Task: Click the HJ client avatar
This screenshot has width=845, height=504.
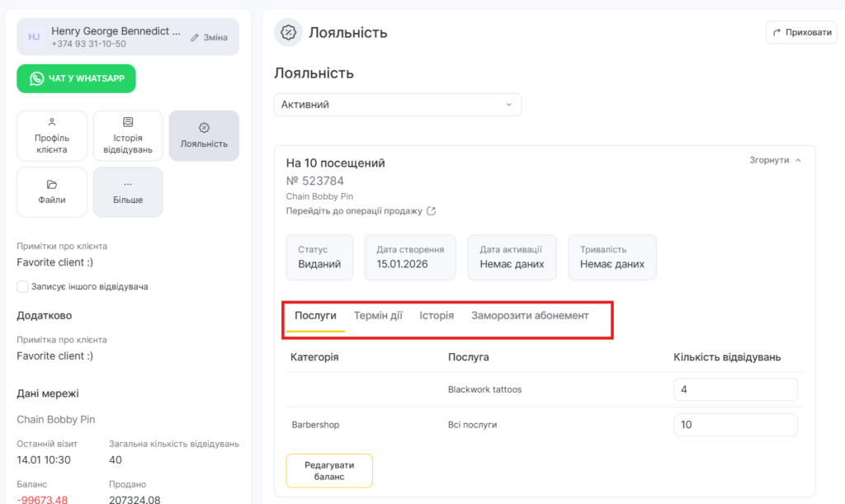Action: coord(34,37)
